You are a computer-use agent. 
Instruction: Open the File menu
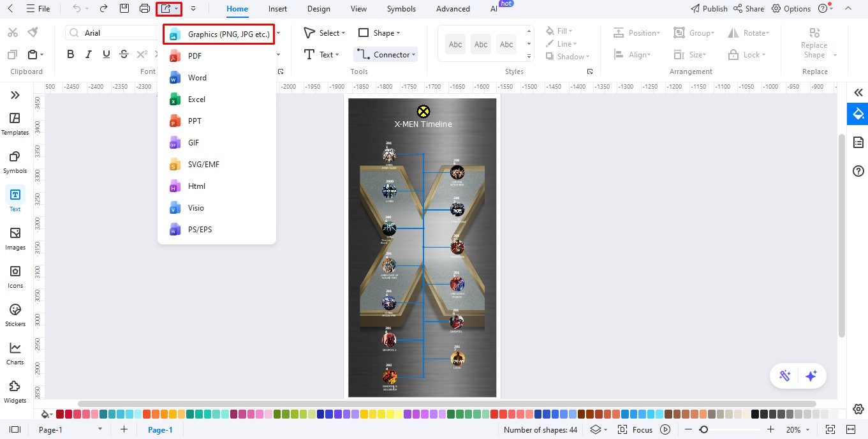point(38,9)
